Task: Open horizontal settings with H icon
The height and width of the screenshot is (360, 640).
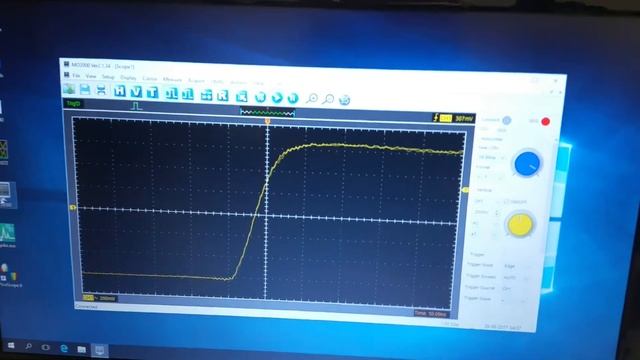Action: tap(119, 91)
